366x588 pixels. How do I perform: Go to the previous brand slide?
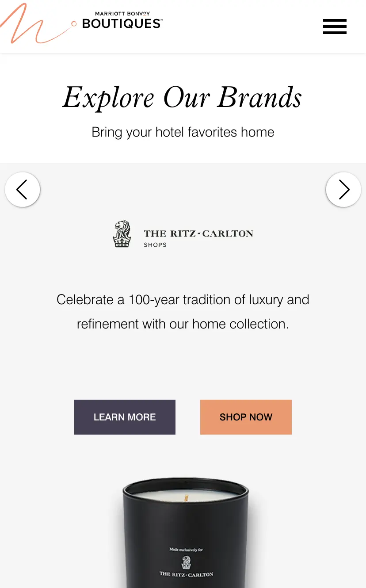[23, 190]
